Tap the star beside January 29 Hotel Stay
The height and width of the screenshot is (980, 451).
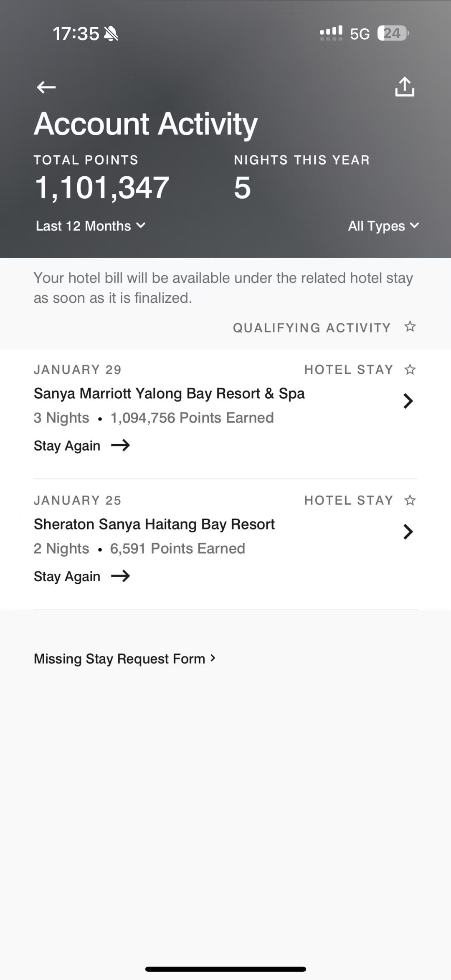(x=410, y=370)
